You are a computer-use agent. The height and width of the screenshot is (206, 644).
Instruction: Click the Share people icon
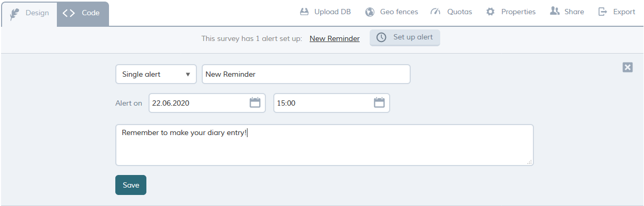[554, 11]
